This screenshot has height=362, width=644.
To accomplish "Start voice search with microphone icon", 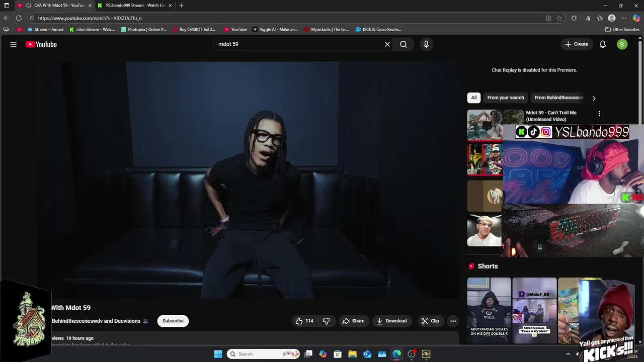I will coord(426,44).
